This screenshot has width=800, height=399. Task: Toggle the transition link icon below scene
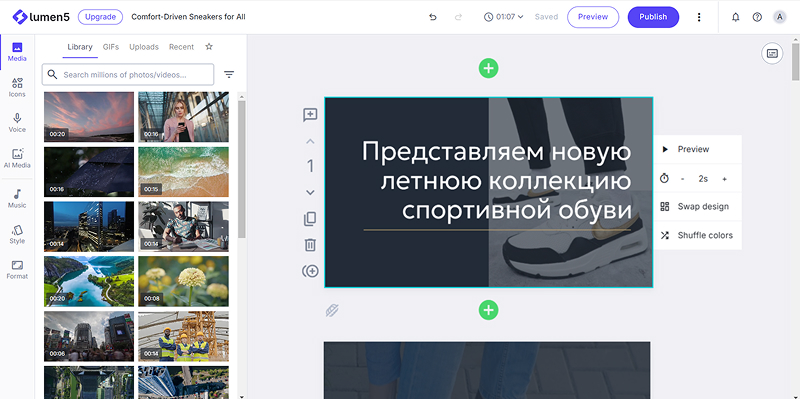click(332, 310)
